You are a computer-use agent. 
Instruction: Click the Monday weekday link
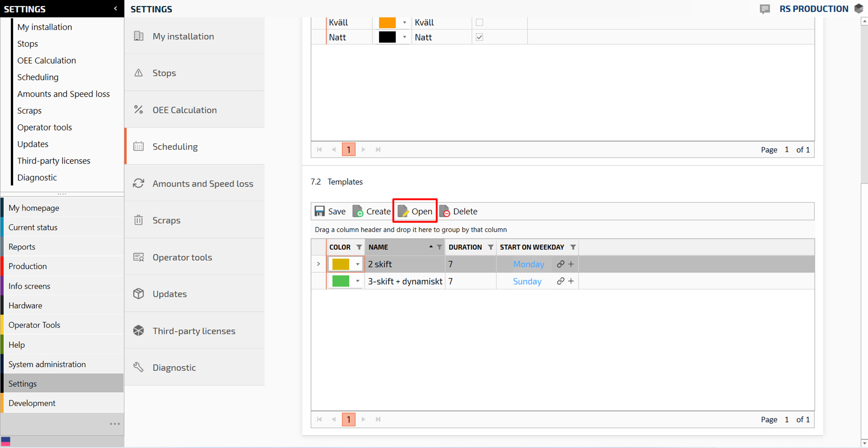[528, 264]
